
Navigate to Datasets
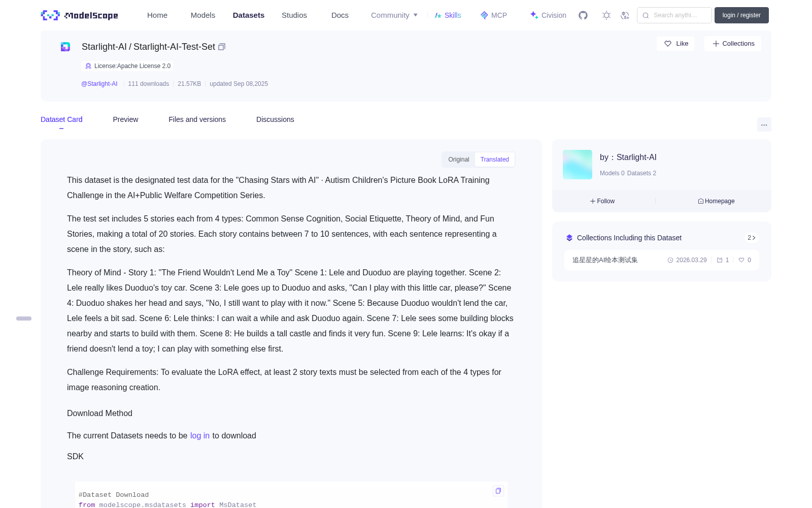point(249,15)
